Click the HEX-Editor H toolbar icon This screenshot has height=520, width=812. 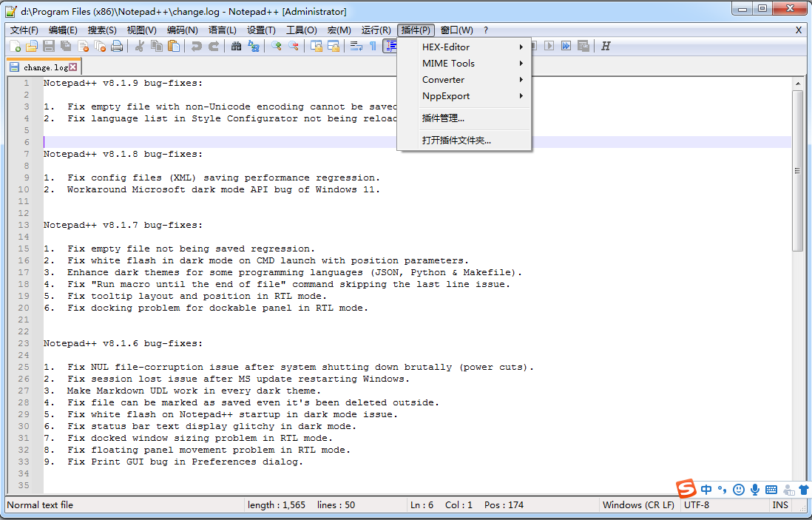(606, 47)
